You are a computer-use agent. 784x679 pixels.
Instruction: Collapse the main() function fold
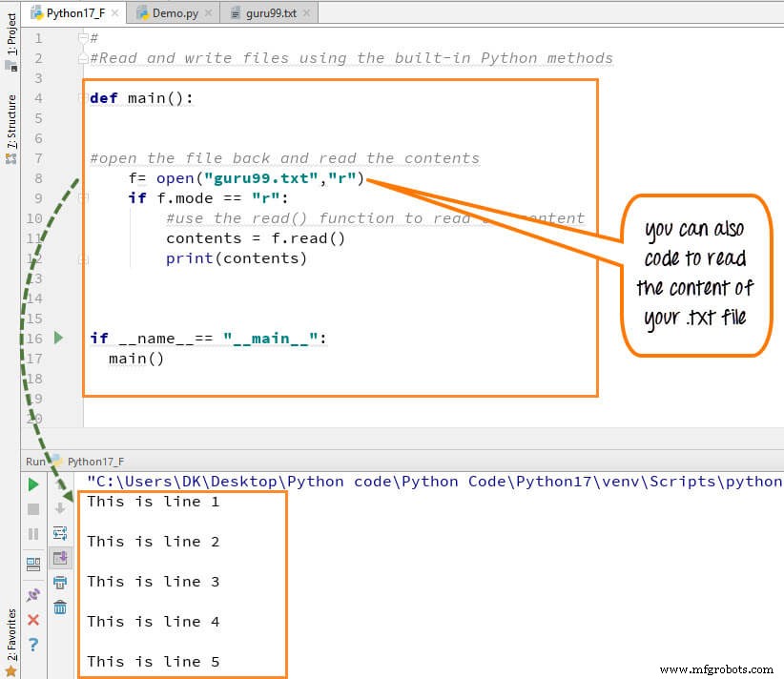pyautogui.click(x=82, y=97)
